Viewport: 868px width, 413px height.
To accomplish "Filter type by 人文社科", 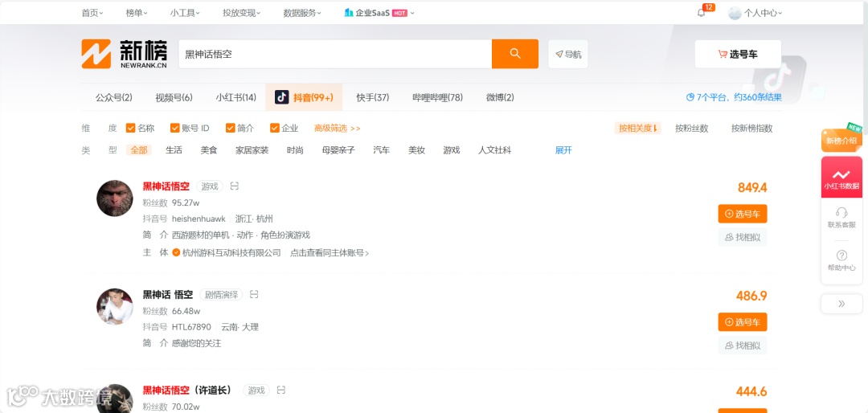I will [x=494, y=150].
